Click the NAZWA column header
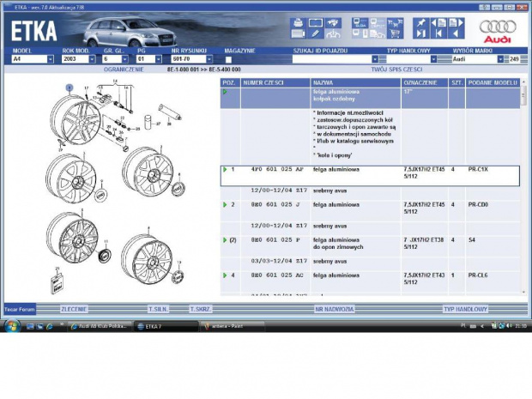Viewport: 532px width, 399px height. pyautogui.click(x=355, y=82)
